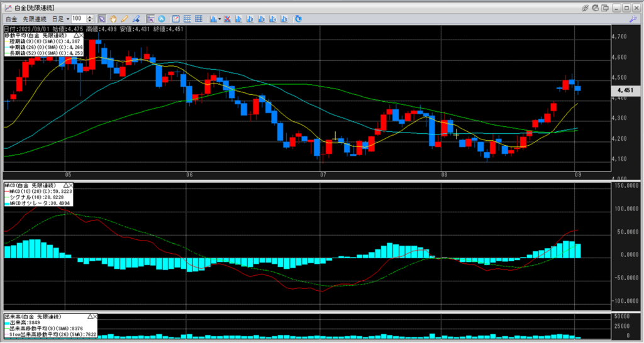The width and height of the screenshot is (644, 343).
Task: Click the link window icon in title bar
Action: pos(586,8)
